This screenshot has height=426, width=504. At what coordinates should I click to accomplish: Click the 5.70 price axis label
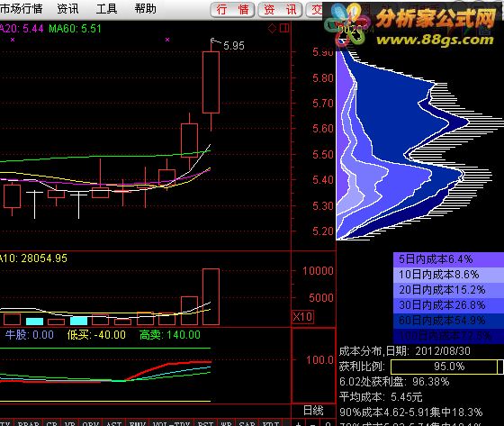[x=323, y=104]
